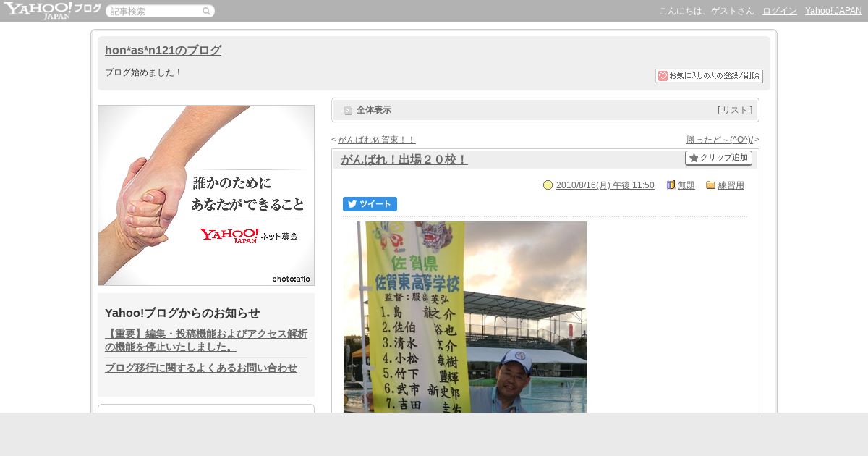Open the 無題 library link
The image size is (868, 456).
[686, 185]
